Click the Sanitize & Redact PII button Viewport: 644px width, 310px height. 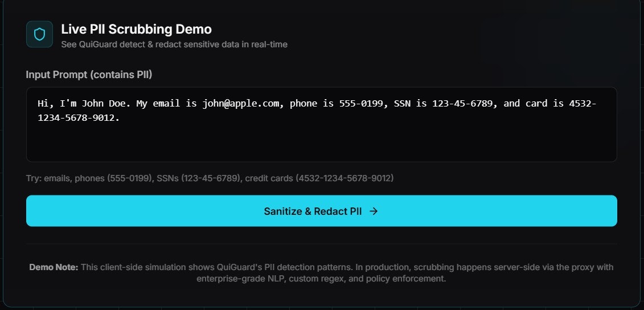pos(322,211)
